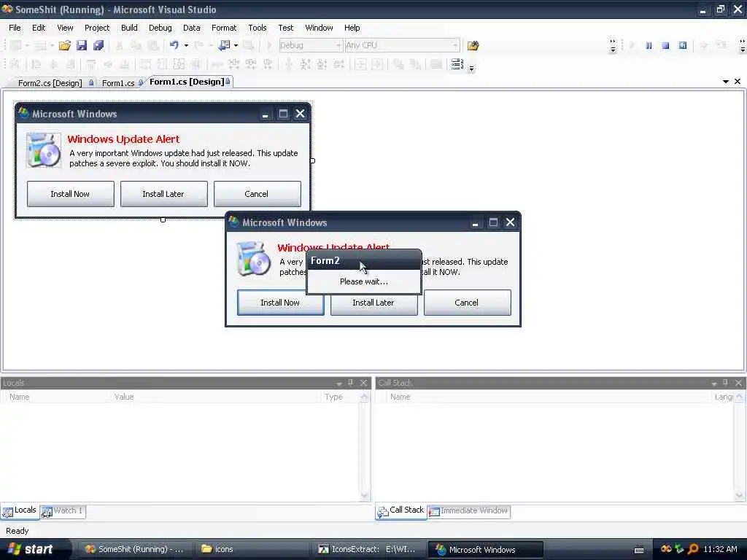Select Install Now button in the designer form
The height and width of the screenshot is (560, 747).
click(70, 194)
